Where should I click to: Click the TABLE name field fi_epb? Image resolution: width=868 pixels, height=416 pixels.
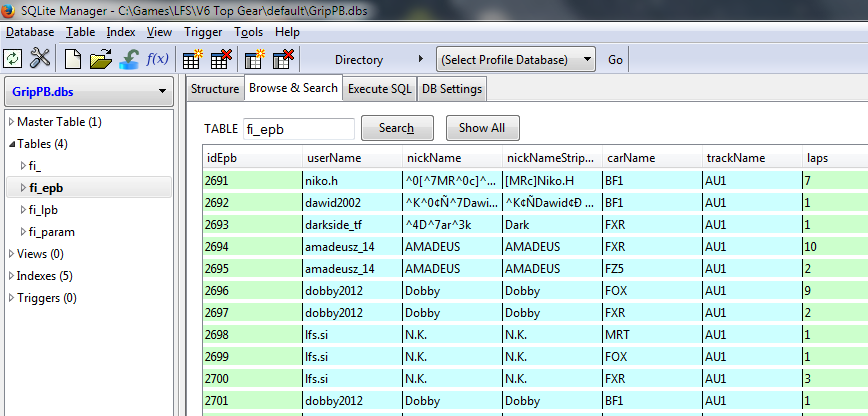[x=299, y=129]
